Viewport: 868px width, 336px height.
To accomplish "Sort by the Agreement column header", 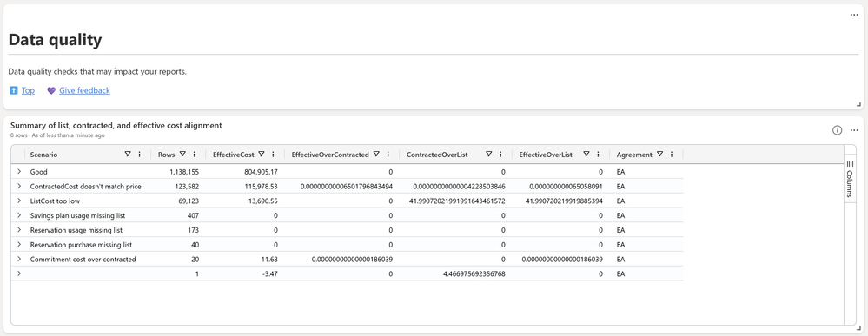I will pyautogui.click(x=634, y=155).
